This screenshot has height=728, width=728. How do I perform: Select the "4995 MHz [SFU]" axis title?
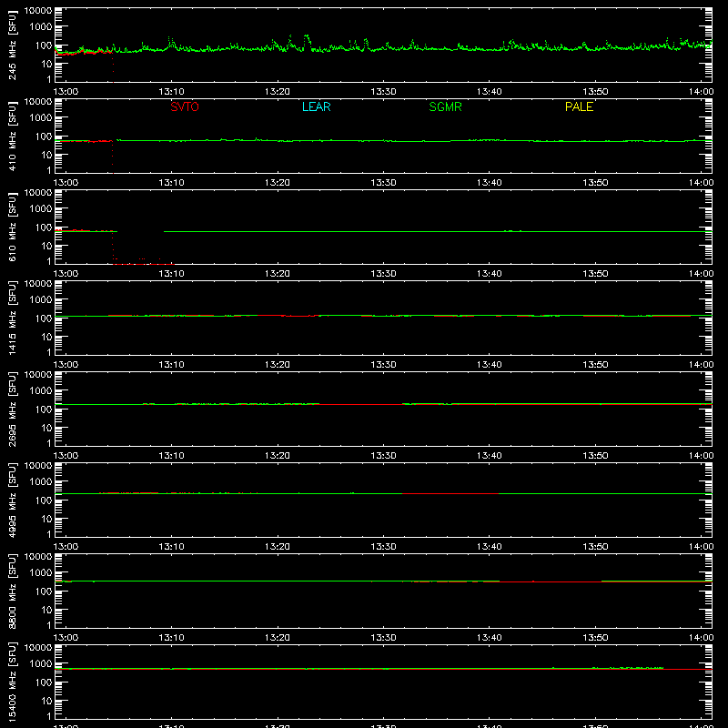(x=12, y=500)
